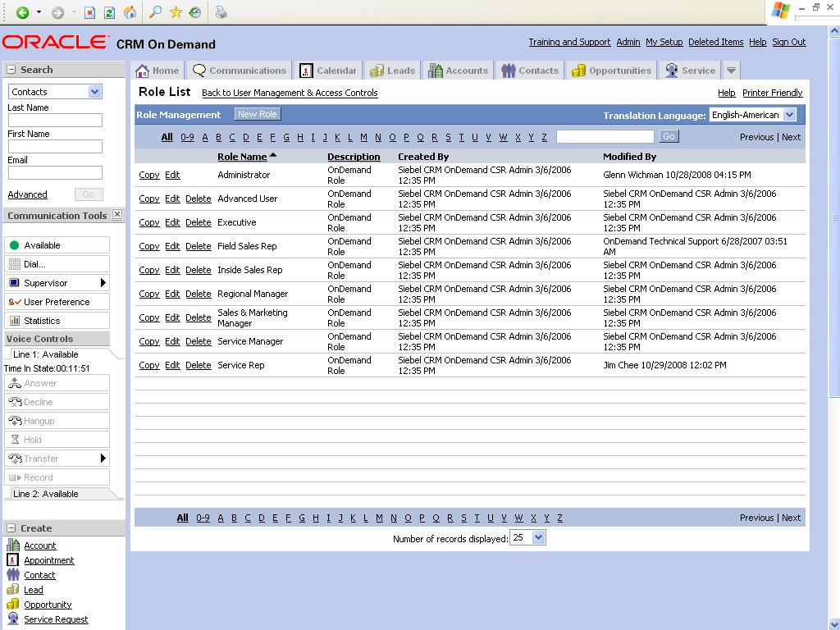Expand the Supervisor submenu
The width and height of the screenshot is (840, 630).
click(57, 283)
